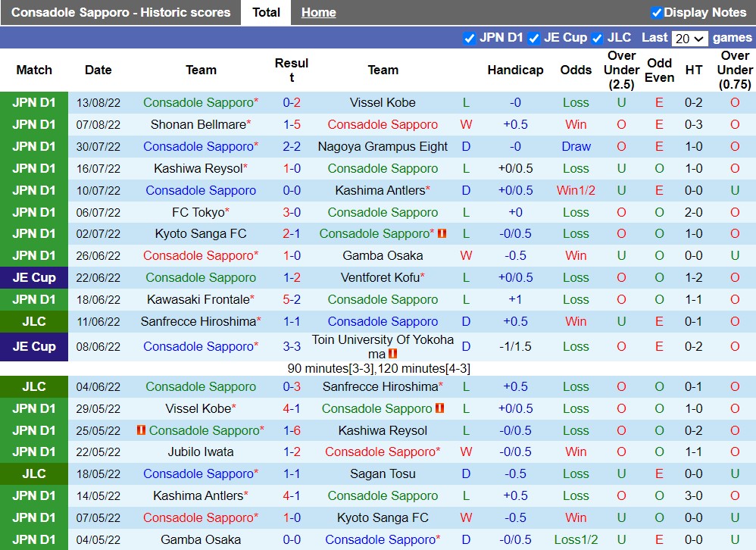Open Gamba Osaka link in bottom row
Screen dimensions: 756x550
[x=201, y=540]
